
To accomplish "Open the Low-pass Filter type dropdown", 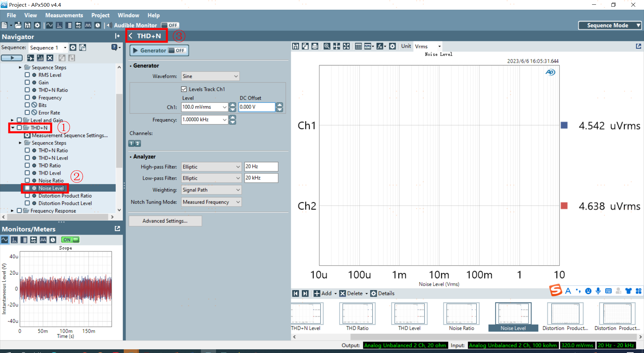I will click(x=211, y=178).
